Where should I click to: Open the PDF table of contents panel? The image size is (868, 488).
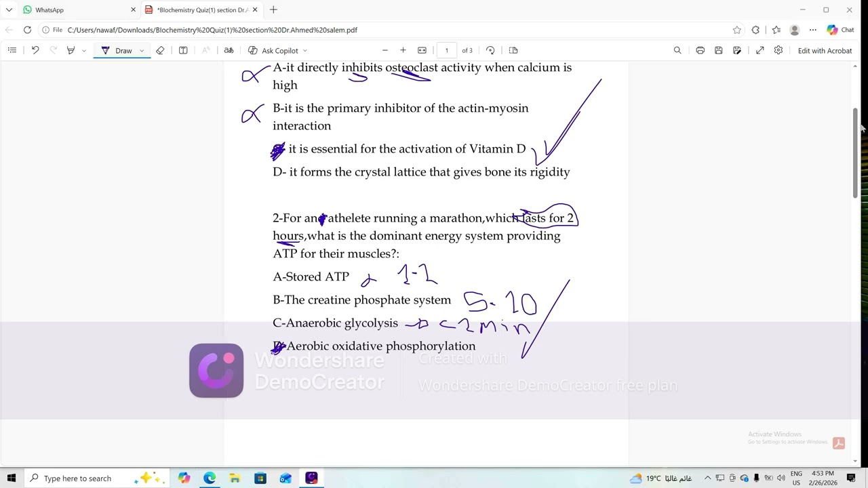point(12,50)
